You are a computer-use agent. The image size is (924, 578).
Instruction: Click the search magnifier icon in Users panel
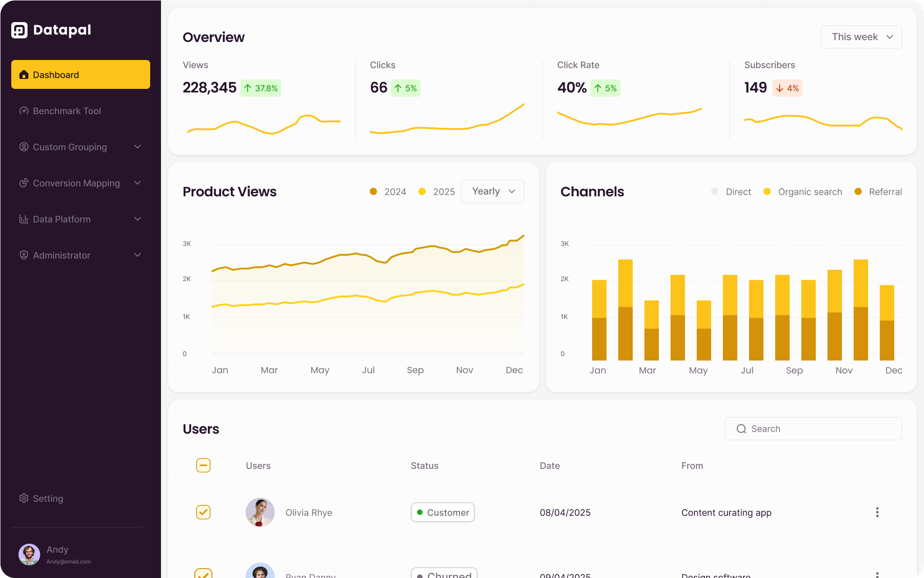[x=741, y=429]
